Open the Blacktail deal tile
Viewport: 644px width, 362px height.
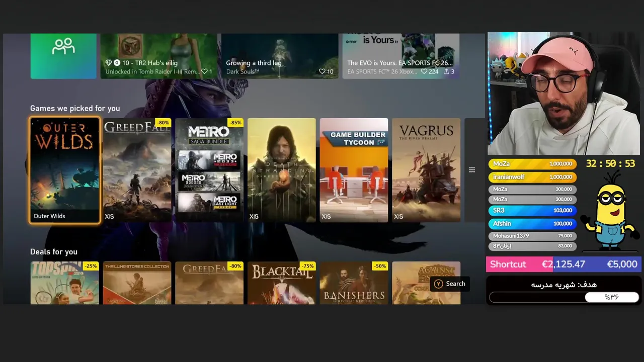point(282,283)
